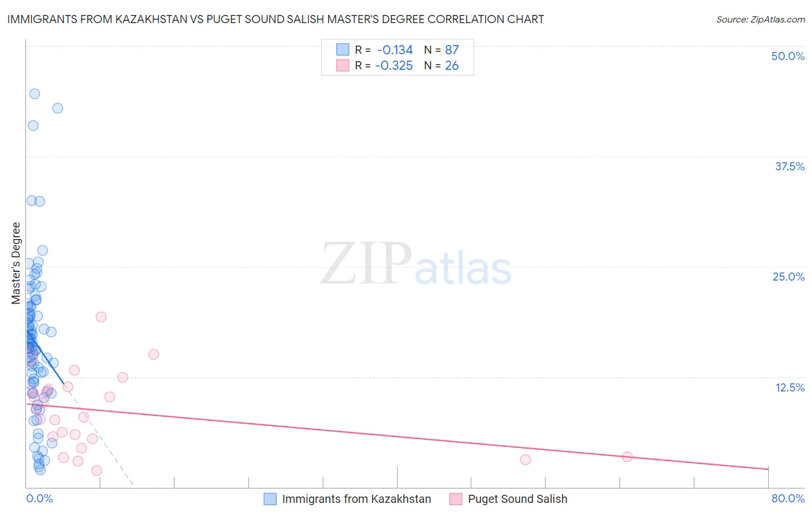Click the blue swatch in the R/N stats box

[342, 50]
